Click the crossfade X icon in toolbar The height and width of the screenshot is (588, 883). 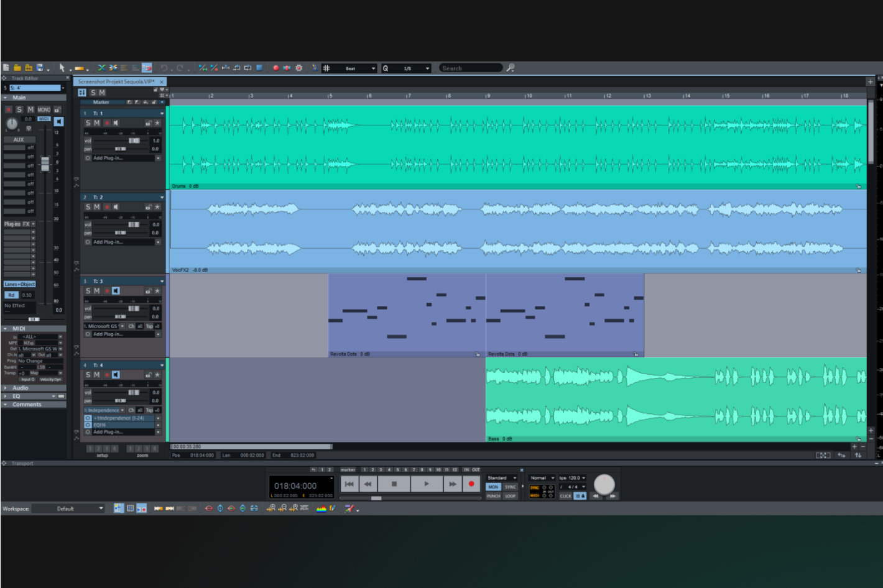tap(101, 68)
